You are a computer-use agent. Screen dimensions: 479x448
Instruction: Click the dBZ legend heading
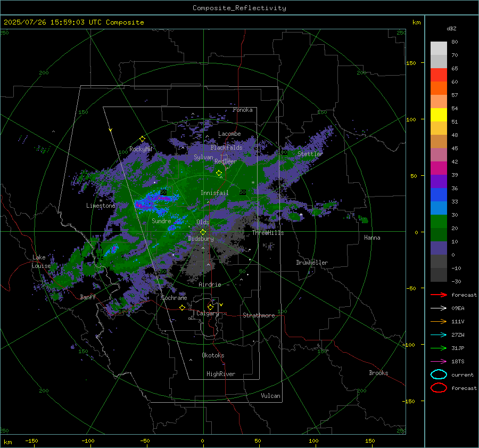pos(451,28)
